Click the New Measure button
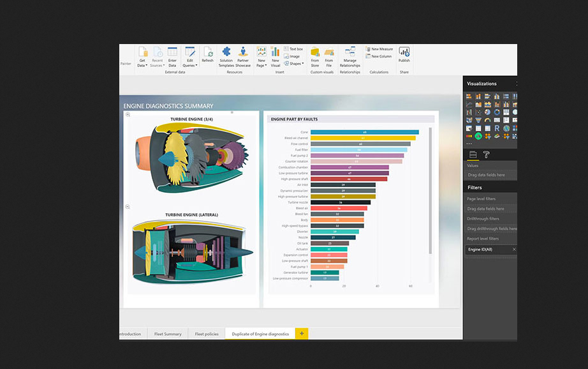The height and width of the screenshot is (369, 588). [x=381, y=49]
